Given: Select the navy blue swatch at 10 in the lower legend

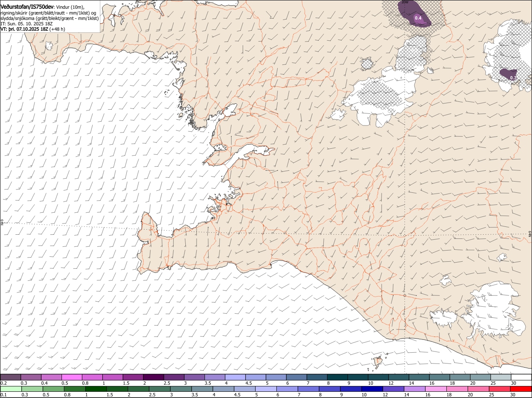Looking at the screenshot, I should click(x=373, y=389).
